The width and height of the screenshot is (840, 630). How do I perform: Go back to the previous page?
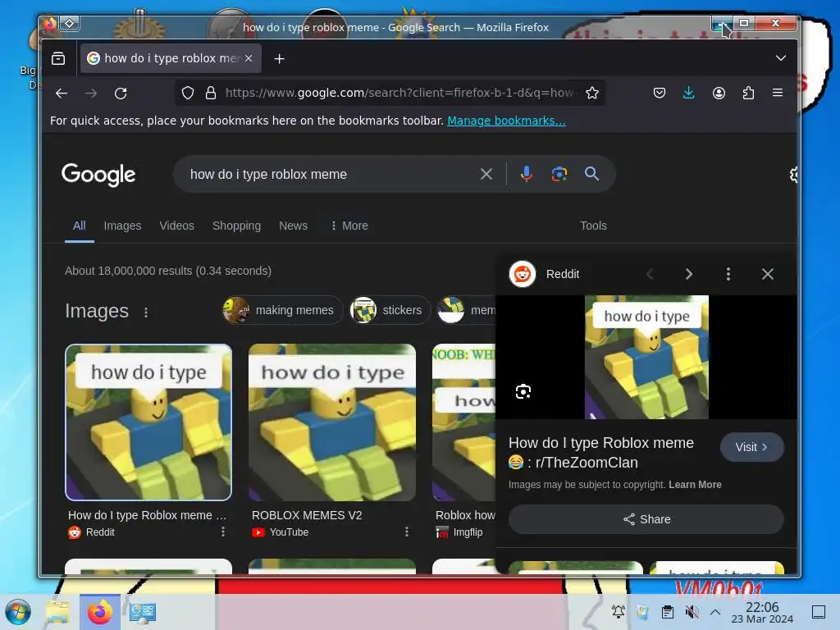click(62, 94)
